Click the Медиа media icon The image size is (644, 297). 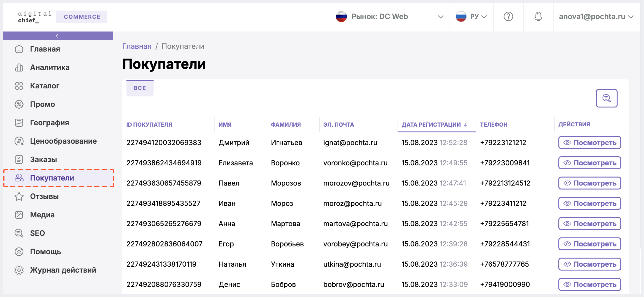(x=19, y=214)
